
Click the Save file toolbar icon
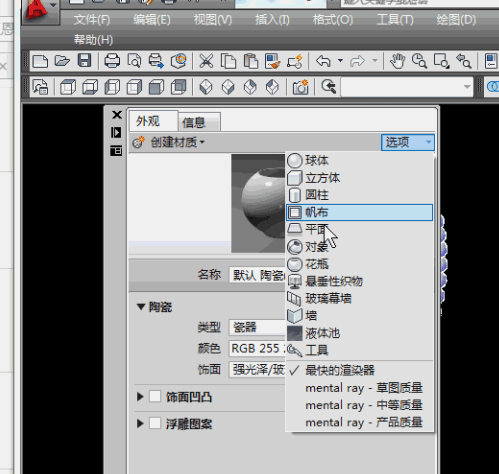coord(84,61)
